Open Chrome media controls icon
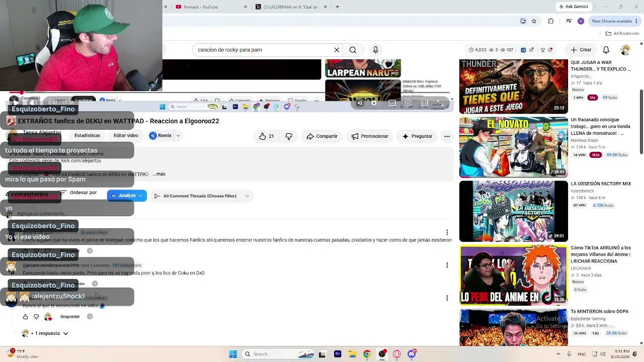 [569, 21]
